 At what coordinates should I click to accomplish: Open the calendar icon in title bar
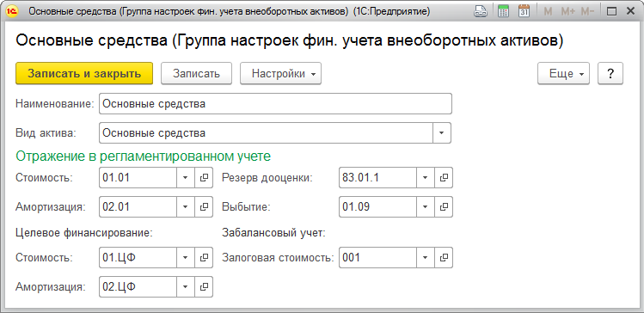pos(524,11)
